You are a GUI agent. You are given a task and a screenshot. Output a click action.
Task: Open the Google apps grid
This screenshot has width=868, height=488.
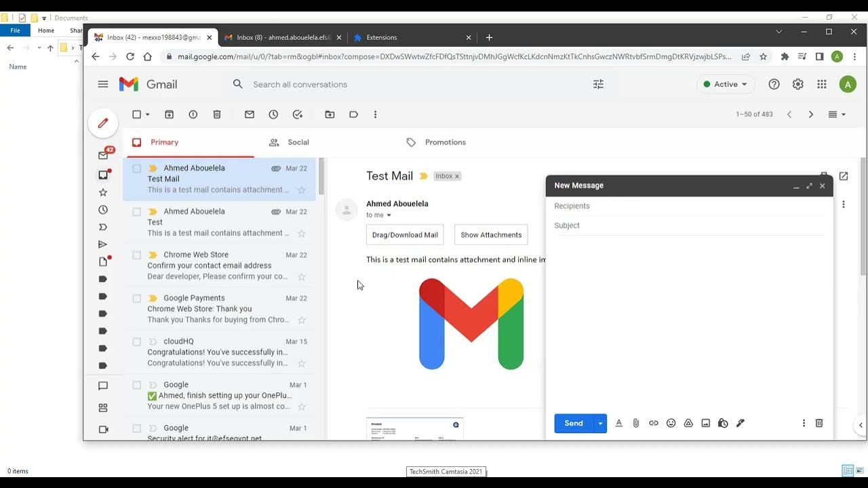coord(822,84)
